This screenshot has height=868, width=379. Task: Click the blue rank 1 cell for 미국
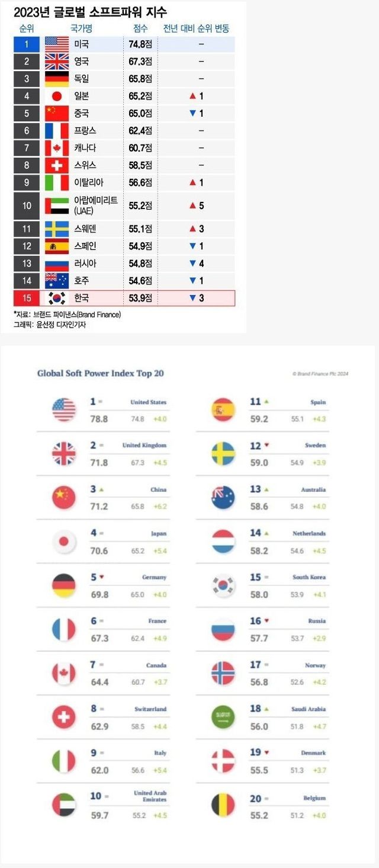(x=27, y=44)
